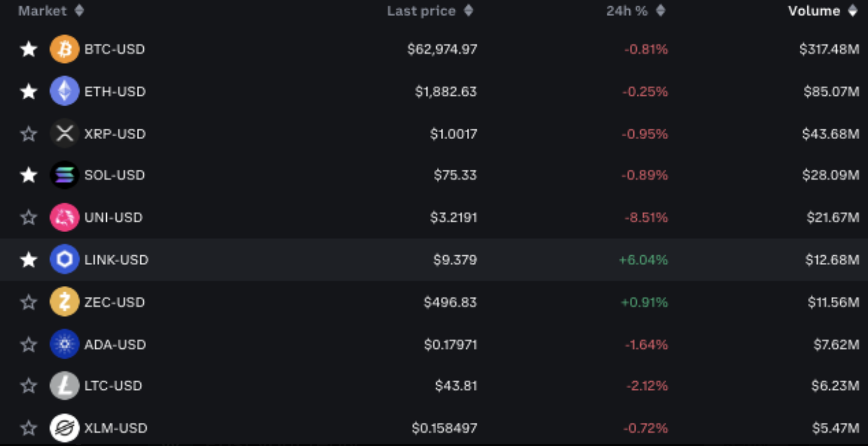Unfavorite BTC-USD with its star
This screenshot has height=446, width=868.
click(x=28, y=49)
